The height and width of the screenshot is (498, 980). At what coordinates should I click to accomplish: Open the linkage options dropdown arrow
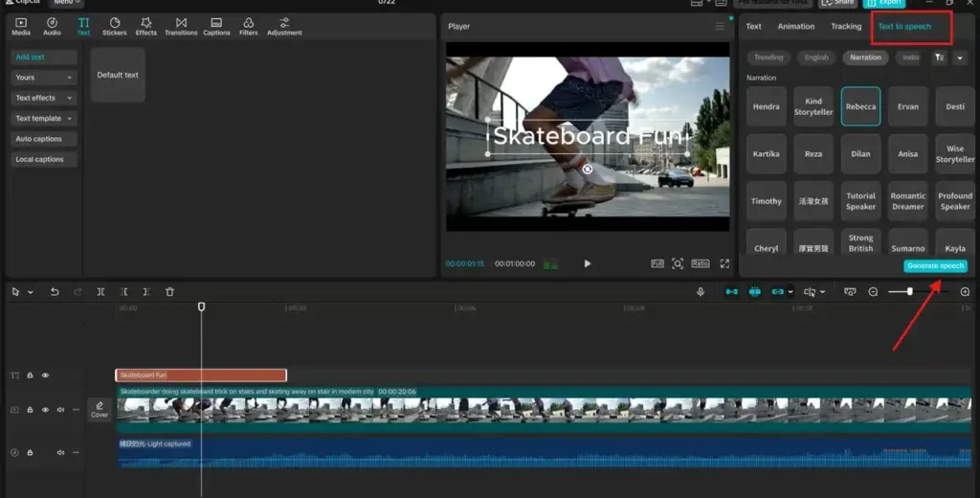click(x=791, y=292)
